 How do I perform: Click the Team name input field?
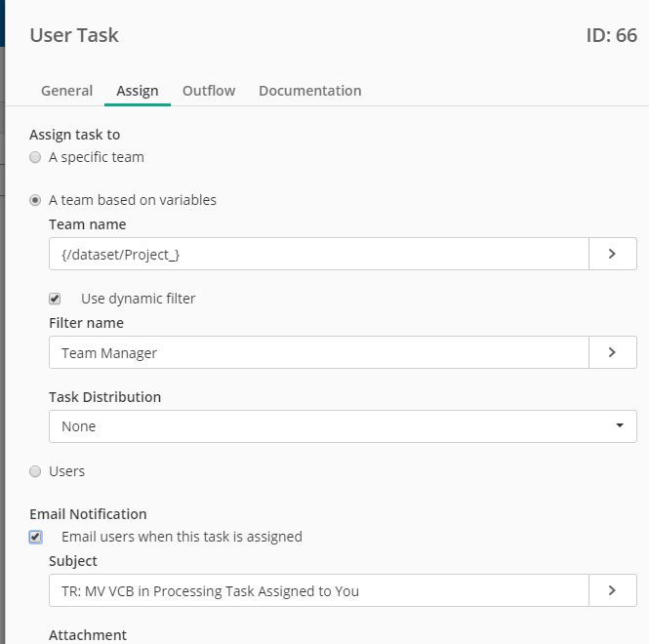click(318, 254)
